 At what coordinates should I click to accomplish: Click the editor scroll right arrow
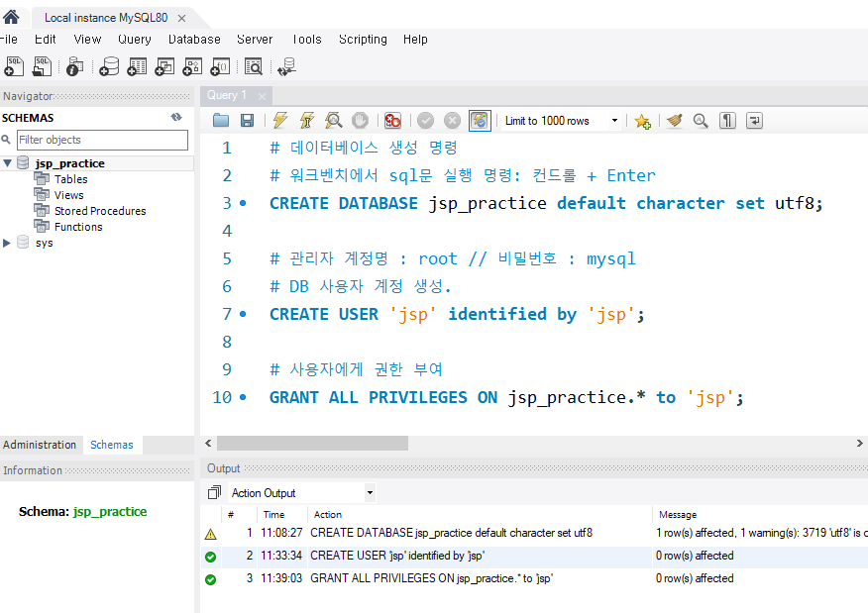859,443
